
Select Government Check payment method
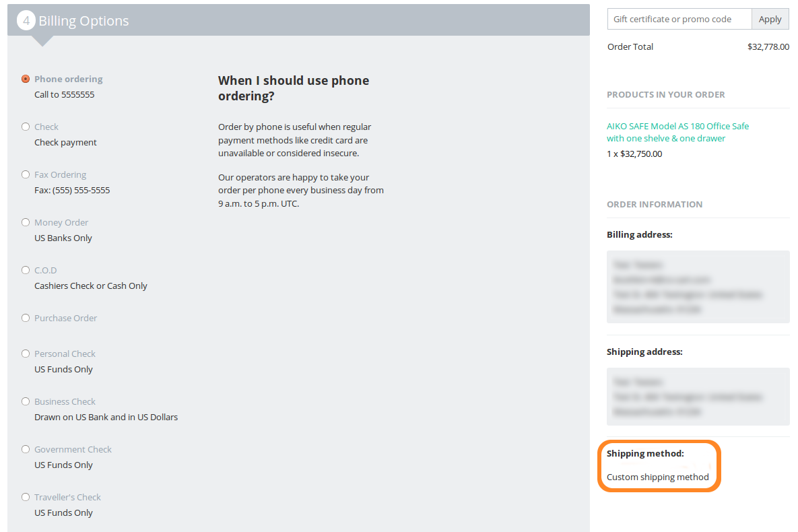(26, 450)
